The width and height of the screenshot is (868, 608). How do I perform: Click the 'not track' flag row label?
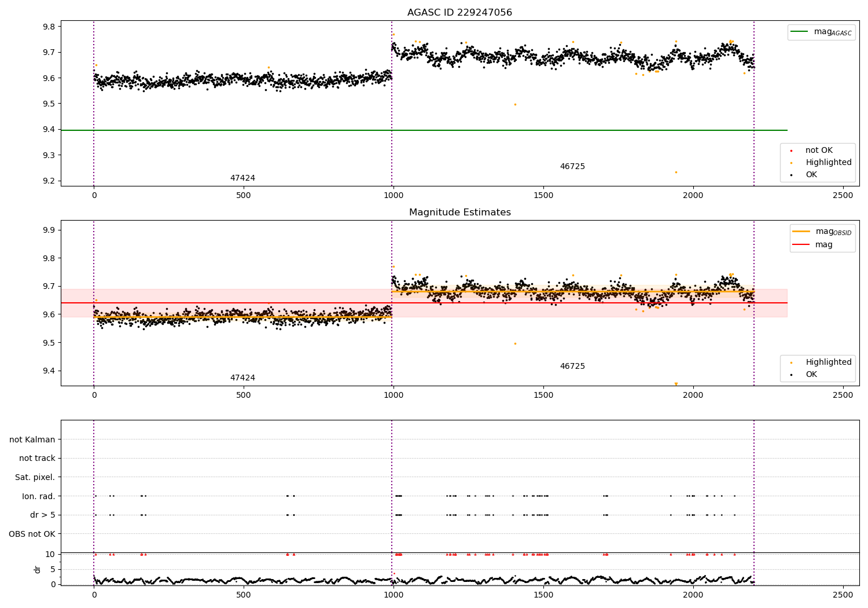pos(37,459)
